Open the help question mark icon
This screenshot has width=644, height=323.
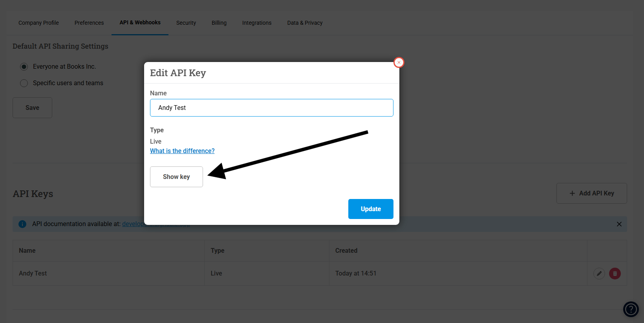coord(631,309)
